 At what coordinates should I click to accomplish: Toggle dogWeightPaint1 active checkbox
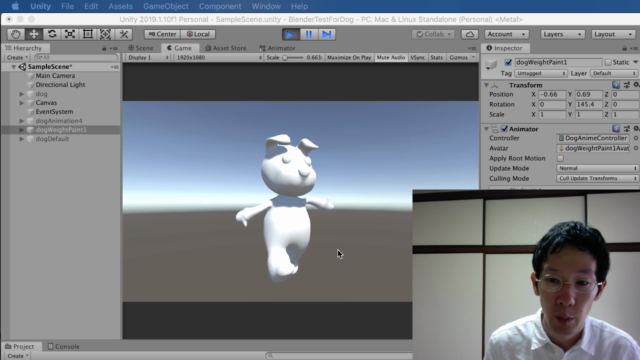pyautogui.click(x=508, y=62)
